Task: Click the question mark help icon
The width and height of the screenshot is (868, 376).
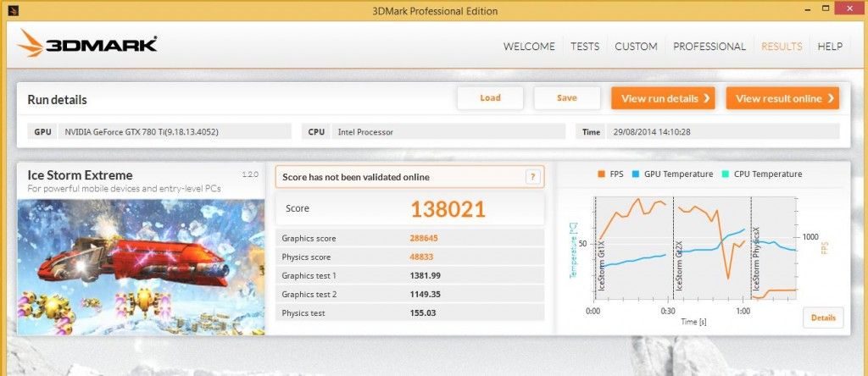Action: tap(532, 177)
